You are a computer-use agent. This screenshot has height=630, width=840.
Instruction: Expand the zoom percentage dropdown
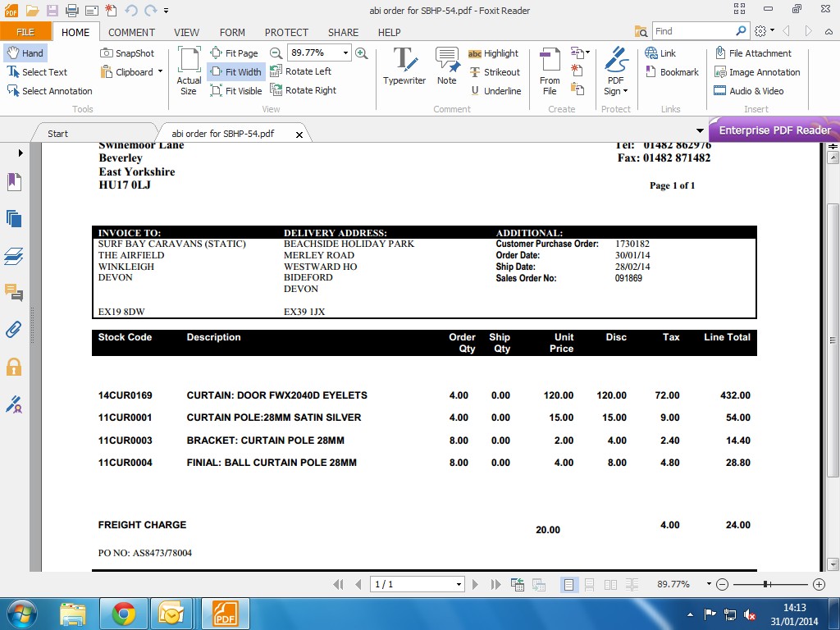(x=345, y=52)
